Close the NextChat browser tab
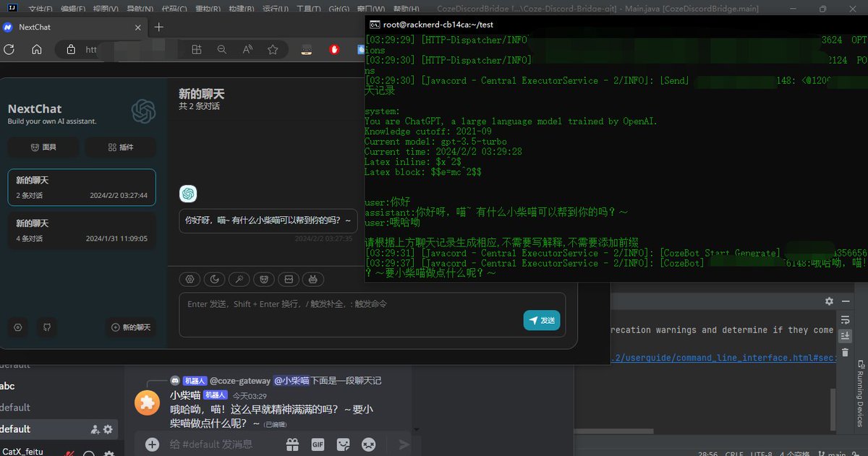Viewport: 868px width, 456px height. (138, 27)
